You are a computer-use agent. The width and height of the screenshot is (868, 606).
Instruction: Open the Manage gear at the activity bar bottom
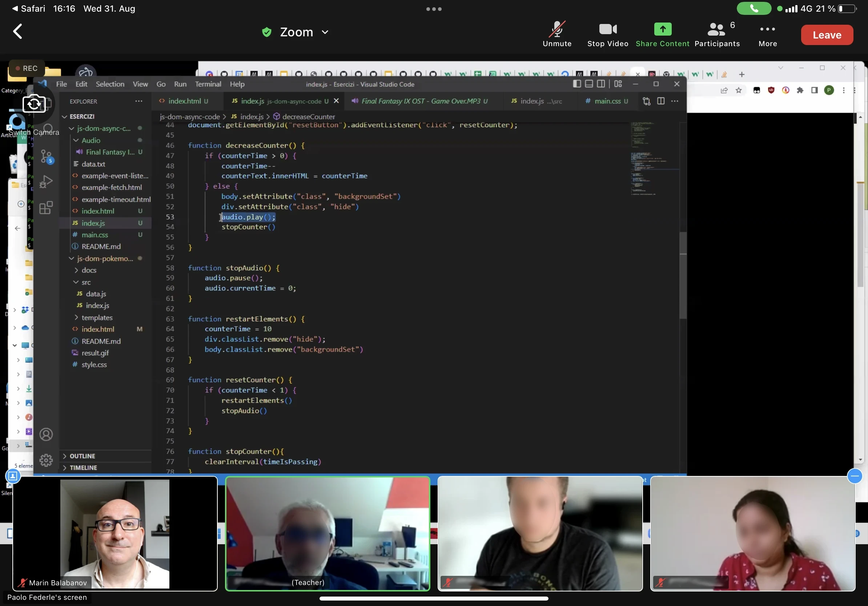[46, 460]
